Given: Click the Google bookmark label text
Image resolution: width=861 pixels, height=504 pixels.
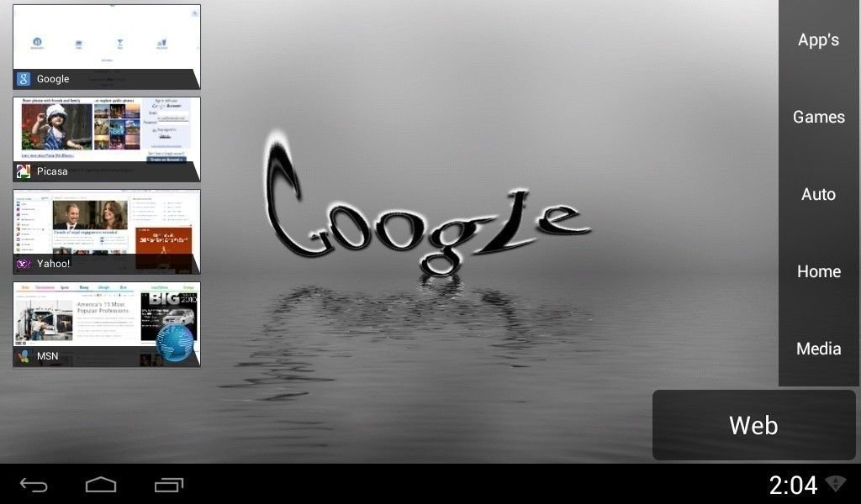Looking at the screenshot, I should coord(53,79).
